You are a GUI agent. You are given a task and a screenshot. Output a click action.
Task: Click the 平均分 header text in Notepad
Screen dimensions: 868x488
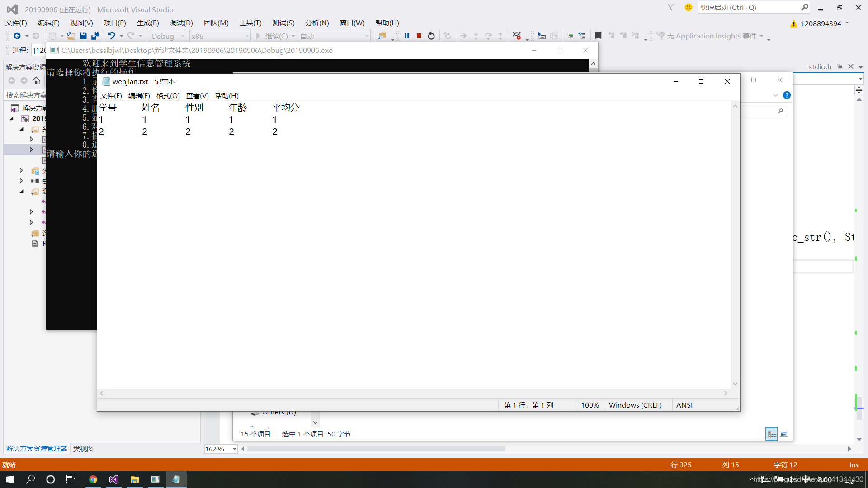click(285, 108)
